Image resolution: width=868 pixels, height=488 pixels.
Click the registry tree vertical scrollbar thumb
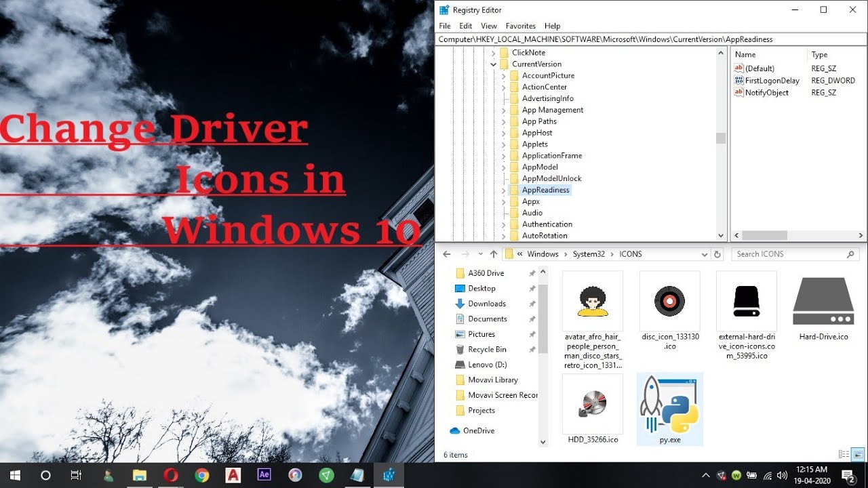click(x=720, y=138)
